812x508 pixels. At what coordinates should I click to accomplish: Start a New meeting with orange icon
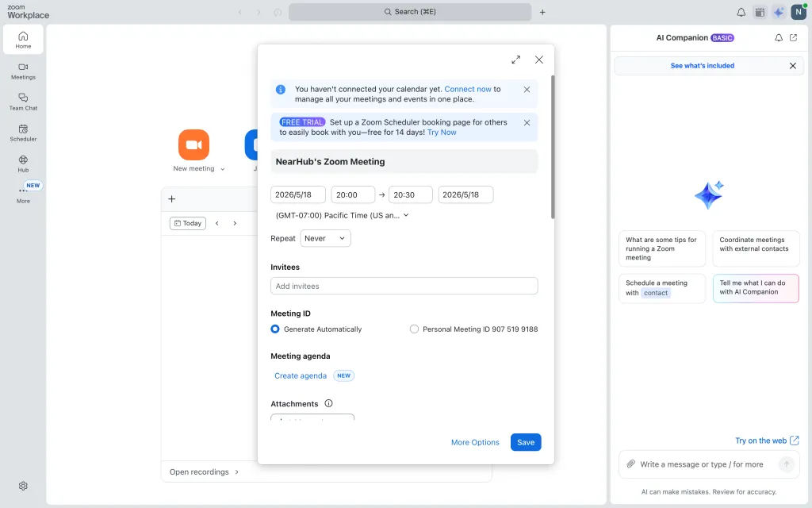click(x=193, y=144)
